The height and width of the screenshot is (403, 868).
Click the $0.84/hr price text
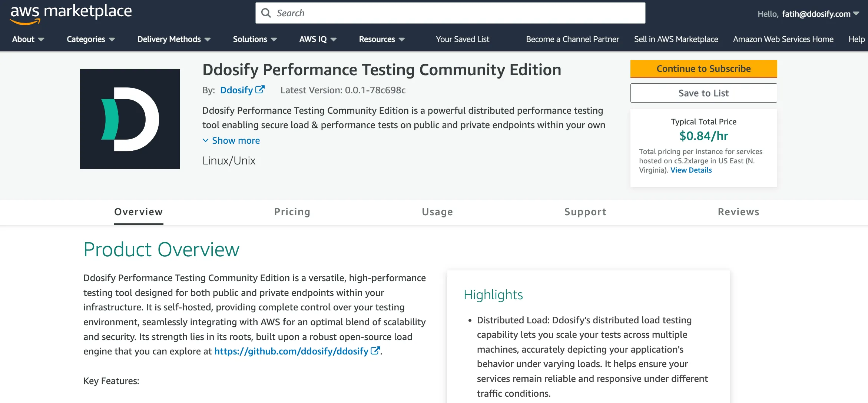[703, 136]
